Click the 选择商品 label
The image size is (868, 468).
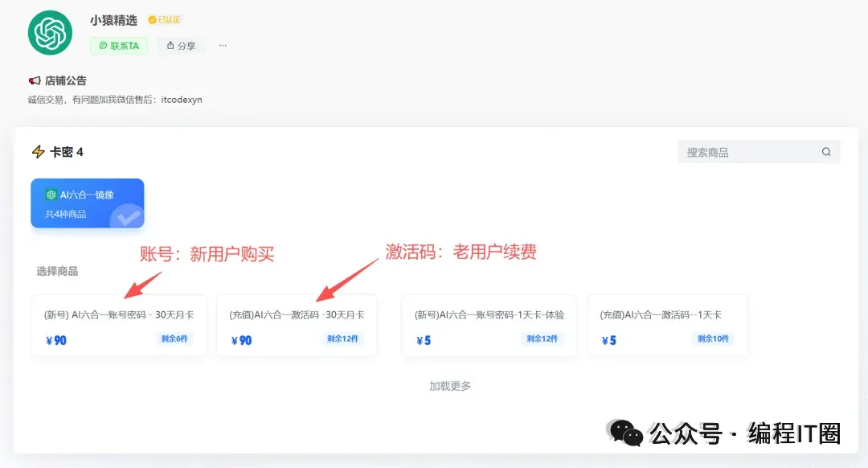coord(57,271)
